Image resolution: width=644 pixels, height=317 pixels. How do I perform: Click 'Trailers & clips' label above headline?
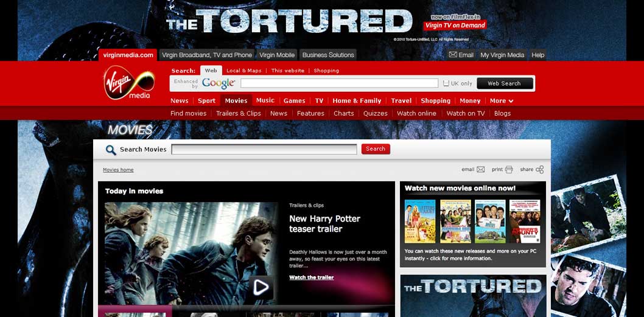point(306,205)
